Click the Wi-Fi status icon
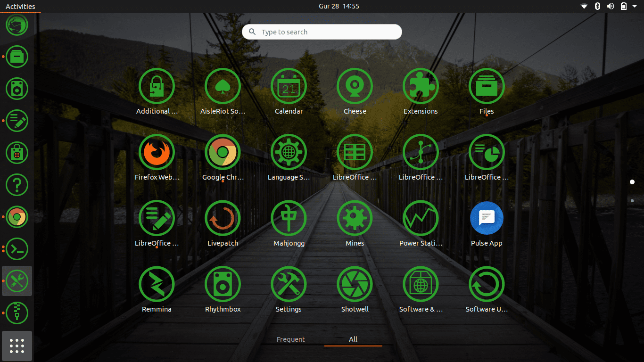644x362 pixels. click(584, 6)
